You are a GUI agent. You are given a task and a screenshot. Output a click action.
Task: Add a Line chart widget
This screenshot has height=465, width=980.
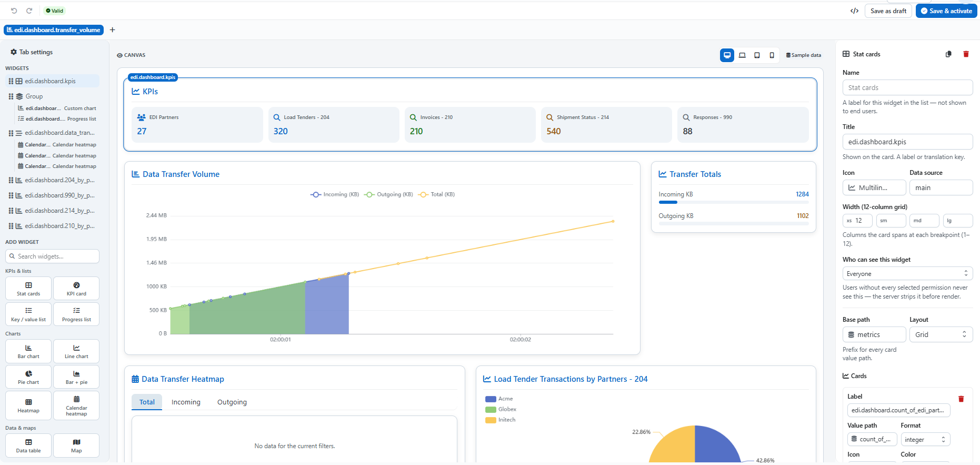click(76, 351)
